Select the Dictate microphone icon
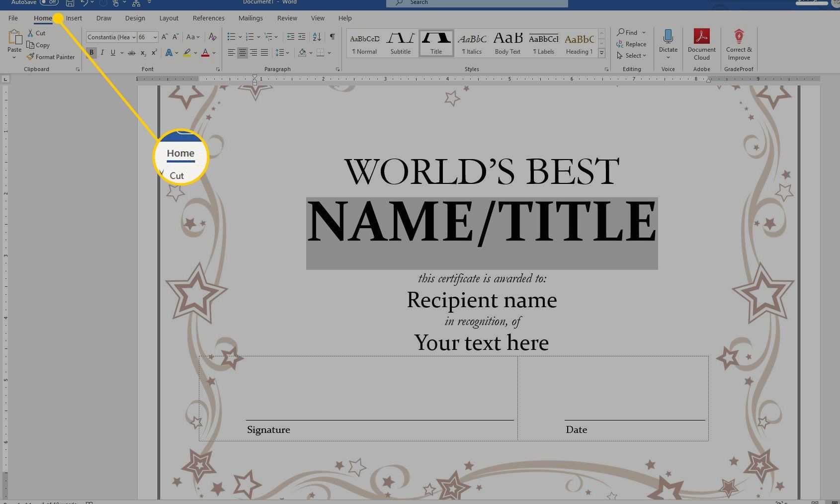 tap(668, 36)
